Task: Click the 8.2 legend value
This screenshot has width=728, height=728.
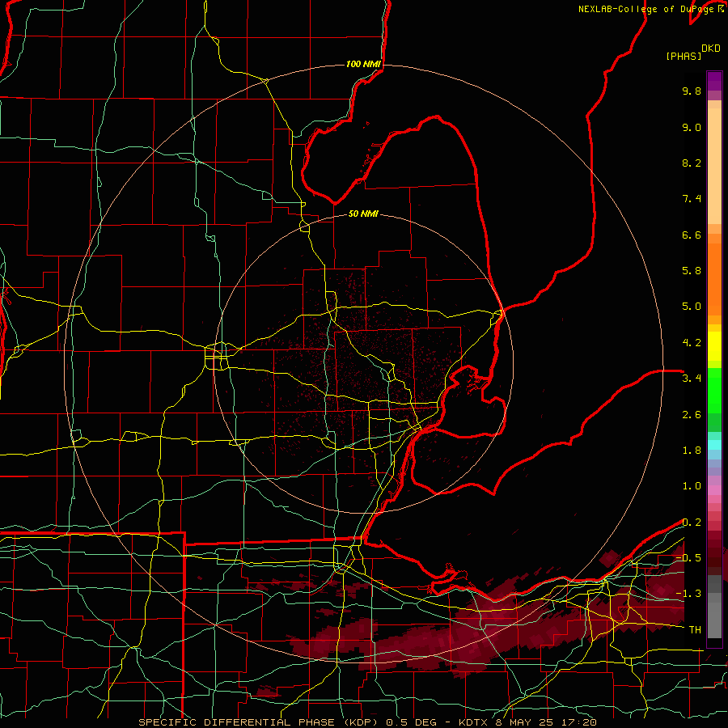Action: 692,163
